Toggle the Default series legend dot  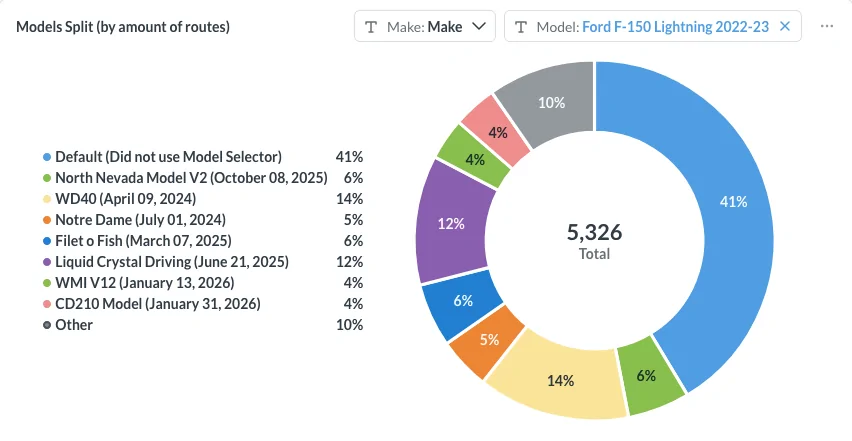pyautogui.click(x=47, y=157)
